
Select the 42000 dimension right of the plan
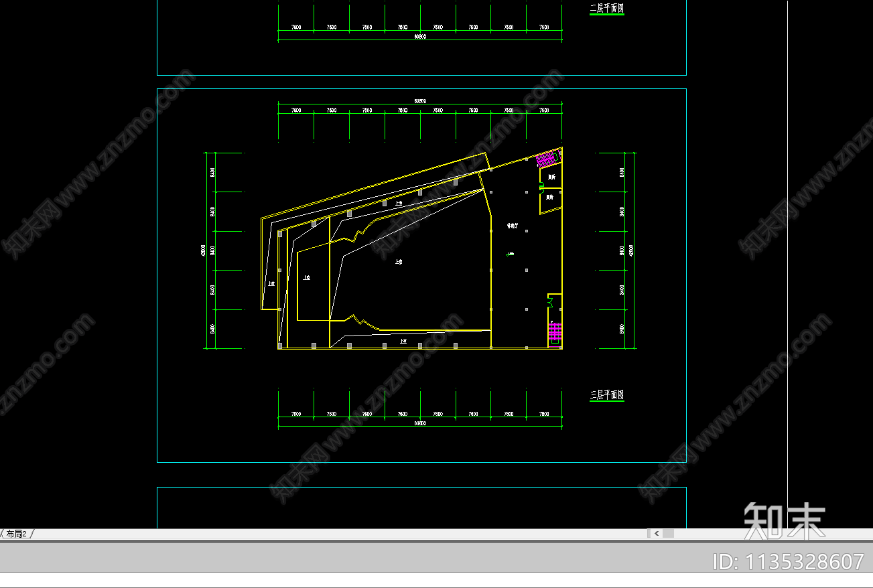click(x=631, y=250)
